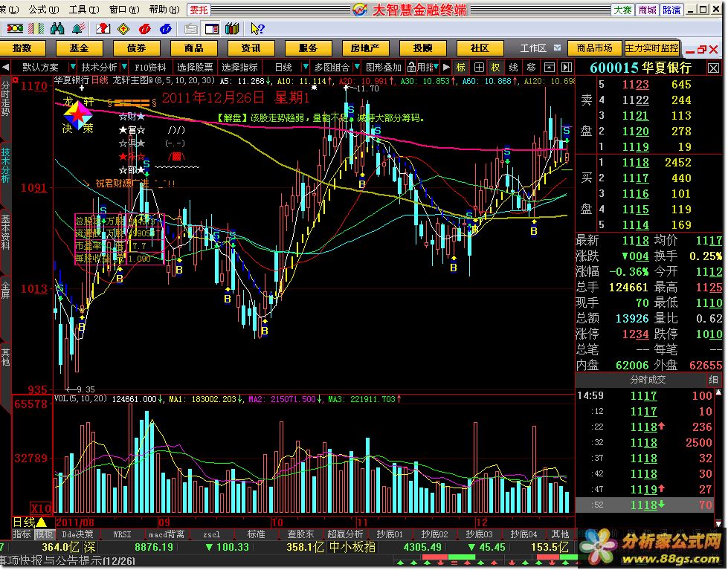The height and width of the screenshot is (570, 728).
Task: Switch to the 抄底01 indicator tab
Action: (389, 534)
